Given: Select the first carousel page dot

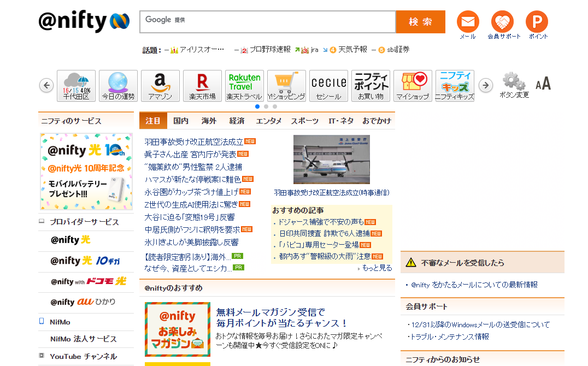Looking at the screenshot, I should (257, 107).
